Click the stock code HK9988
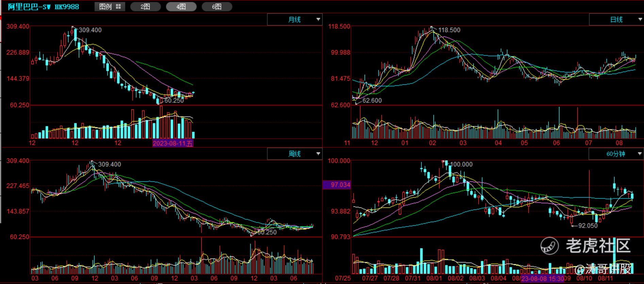Viewport: 644px width, 284px height. (x=67, y=7)
